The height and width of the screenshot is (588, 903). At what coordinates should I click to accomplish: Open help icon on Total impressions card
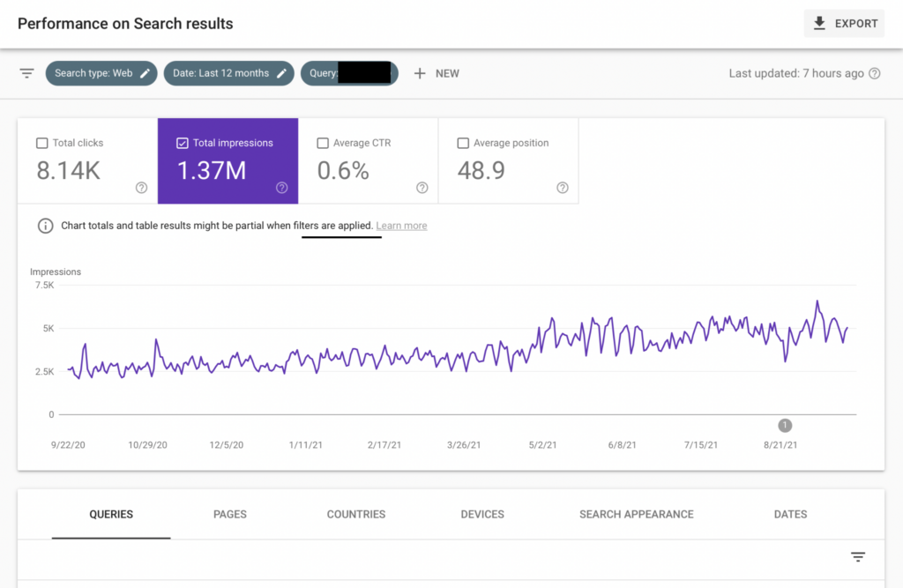[x=281, y=188]
